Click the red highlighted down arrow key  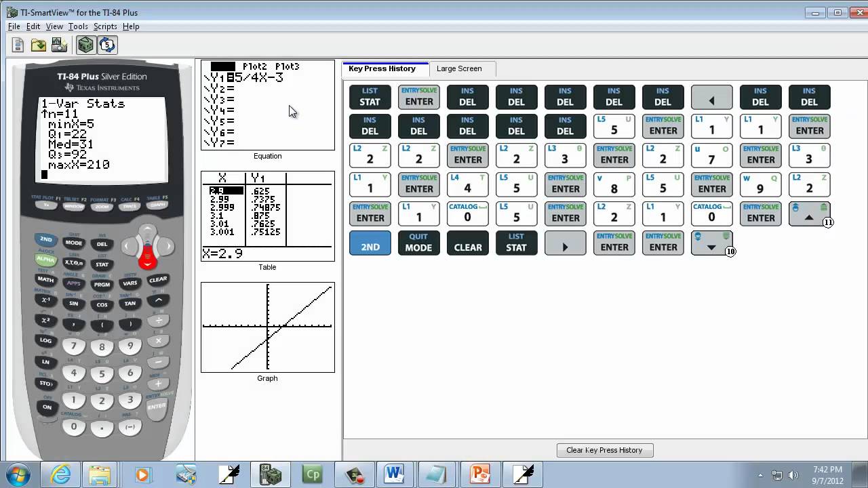click(147, 260)
